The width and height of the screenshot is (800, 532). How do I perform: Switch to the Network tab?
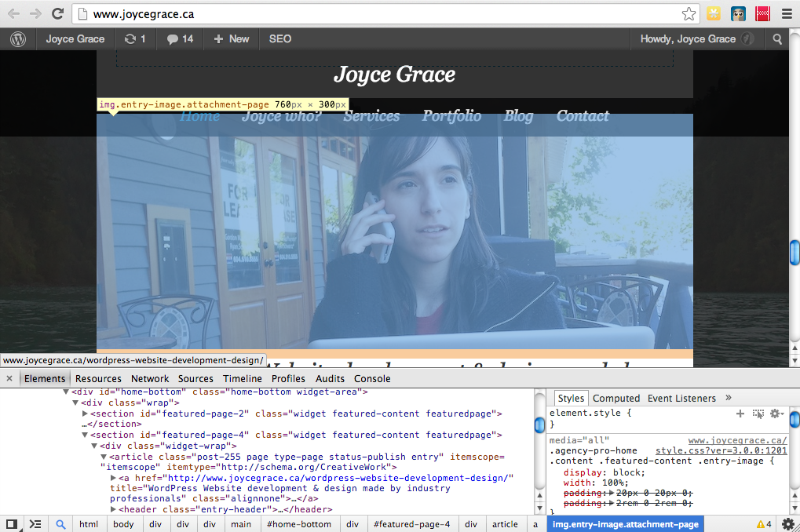click(x=150, y=378)
